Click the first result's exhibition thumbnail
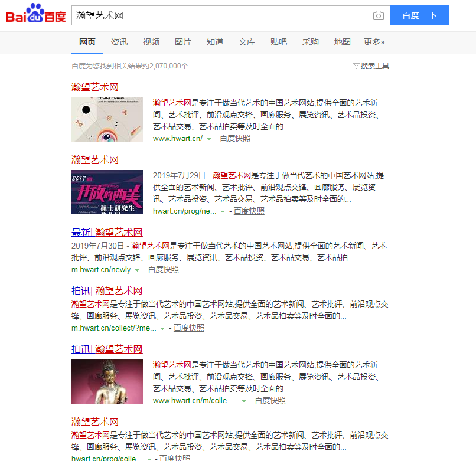The width and height of the screenshot is (476, 461). point(107,119)
